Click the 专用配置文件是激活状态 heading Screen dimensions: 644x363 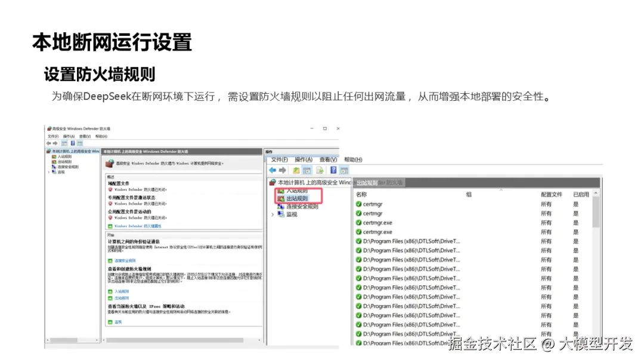(131, 198)
